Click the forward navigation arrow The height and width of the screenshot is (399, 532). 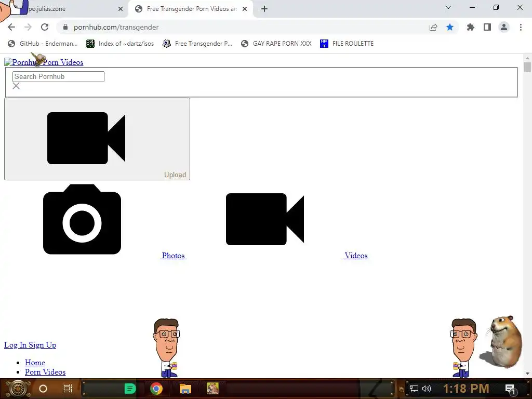pos(28,27)
